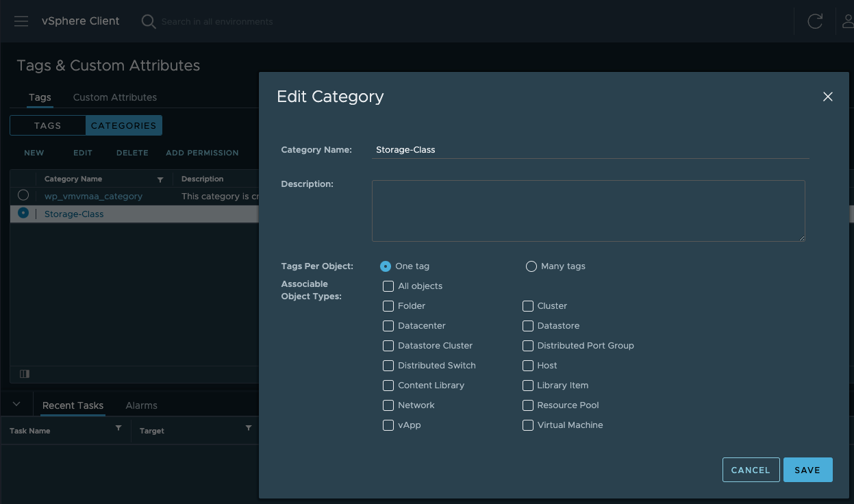Image resolution: width=854 pixels, height=504 pixels.
Task: Click NEW category action
Action: pyautogui.click(x=34, y=153)
